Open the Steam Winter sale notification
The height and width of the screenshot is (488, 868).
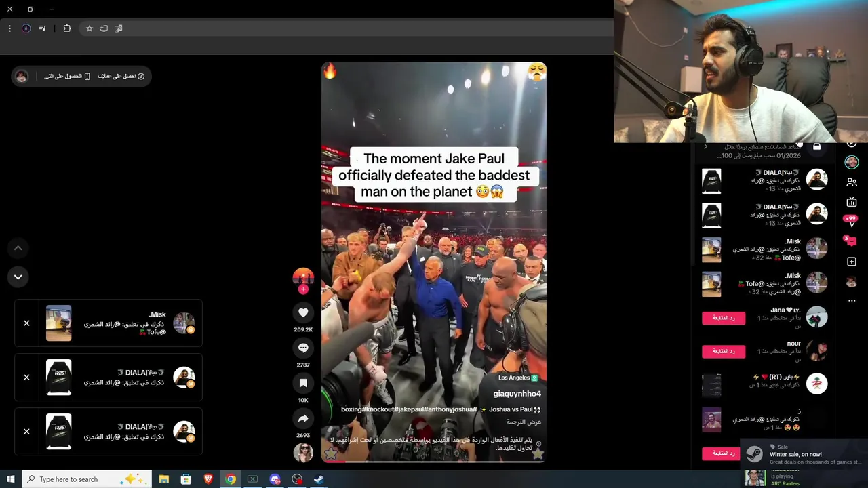tap(803, 454)
